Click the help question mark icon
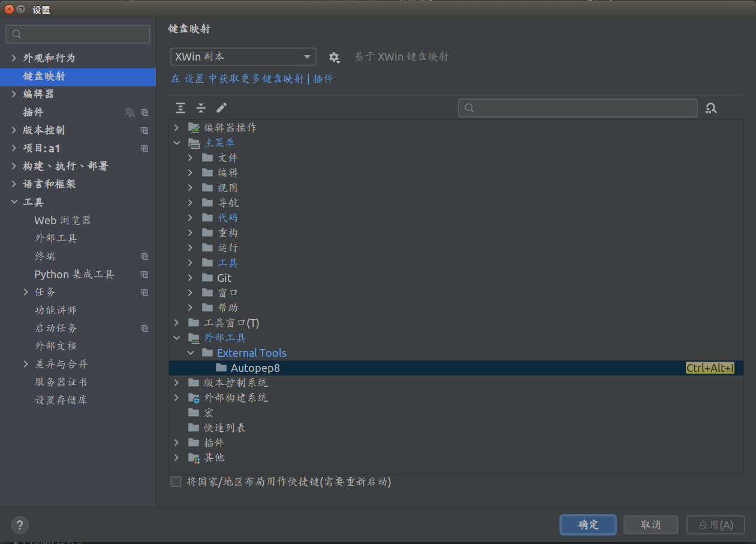The width and height of the screenshot is (756, 544). [x=19, y=525]
